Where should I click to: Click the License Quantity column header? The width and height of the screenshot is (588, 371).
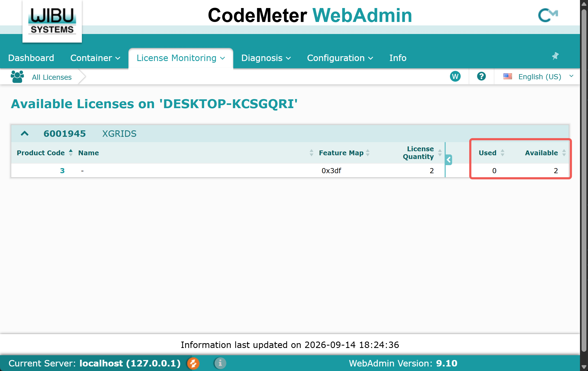(x=418, y=153)
